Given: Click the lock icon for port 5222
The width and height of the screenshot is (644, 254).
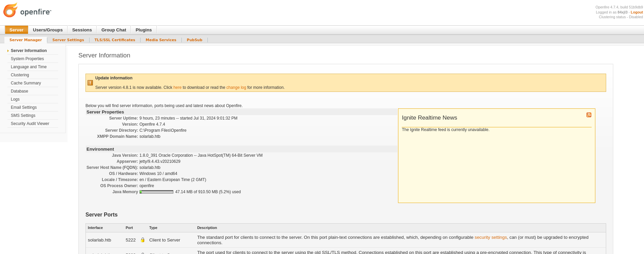Looking at the screenshot, I should pos(143,240).
